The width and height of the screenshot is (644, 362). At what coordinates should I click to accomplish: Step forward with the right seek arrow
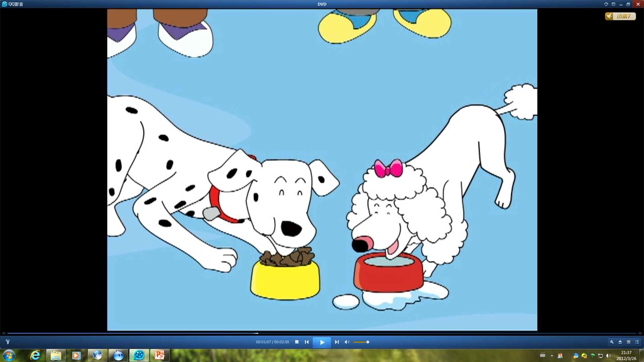click(640, 333)
